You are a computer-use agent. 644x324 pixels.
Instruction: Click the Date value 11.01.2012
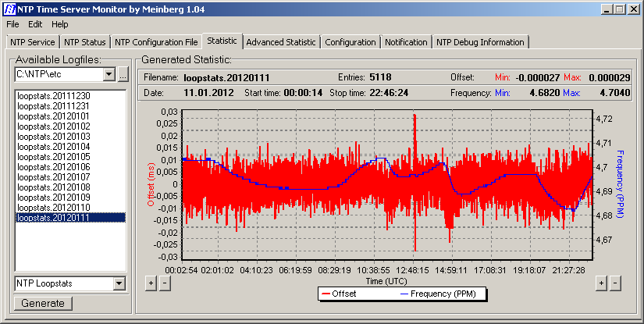coord(208,93)
